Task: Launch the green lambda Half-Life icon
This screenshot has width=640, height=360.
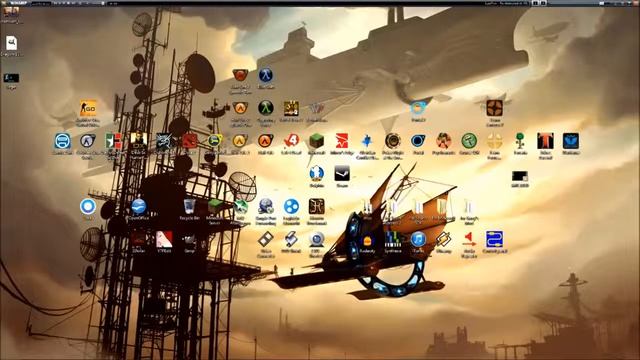Action: [266, 108]
